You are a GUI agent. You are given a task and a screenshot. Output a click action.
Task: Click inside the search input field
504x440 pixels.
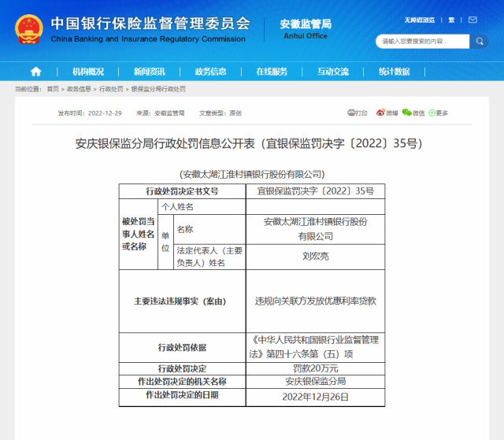[x=423, y=42]
